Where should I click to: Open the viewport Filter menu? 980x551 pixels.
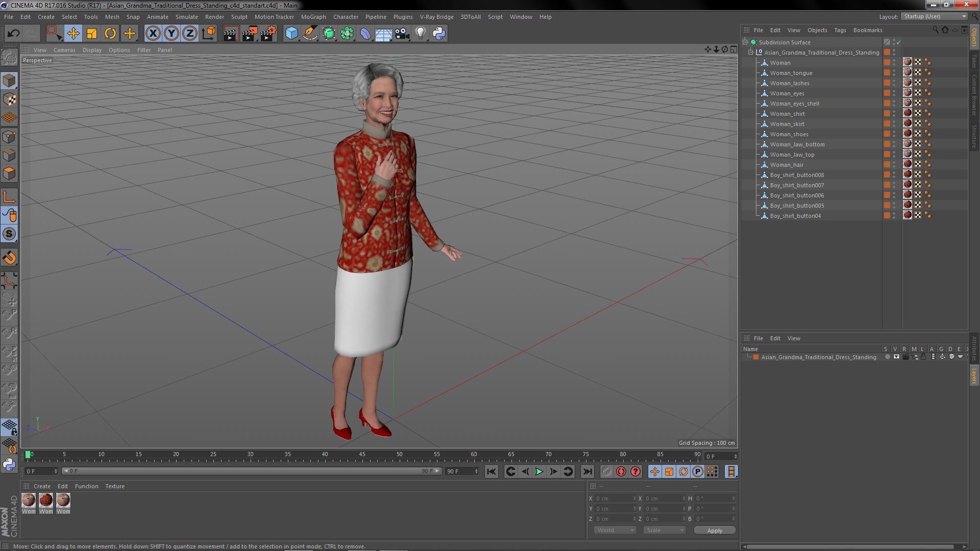(x=144, y=50)
